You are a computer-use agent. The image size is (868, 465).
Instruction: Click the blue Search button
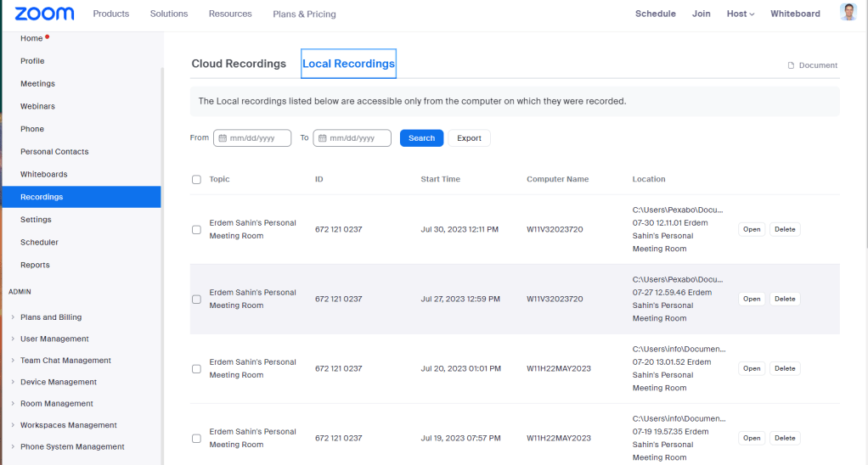coord(422,138)
